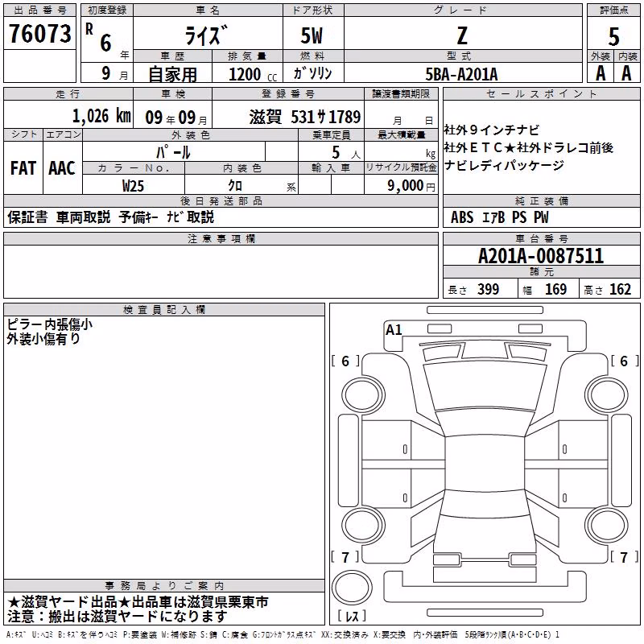This screenshot has width=644, height=644.
Task: Click the spare tire circle in diagram
Action: (x=352, y=587)
